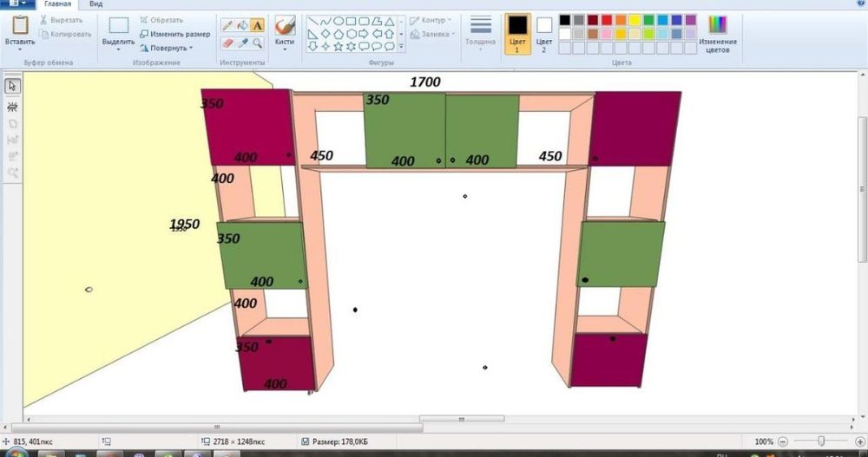Image resolution: width=868 pixels, height=457 pixels.
Task: Choose the four-point star shape
Action: coord(325,47)
